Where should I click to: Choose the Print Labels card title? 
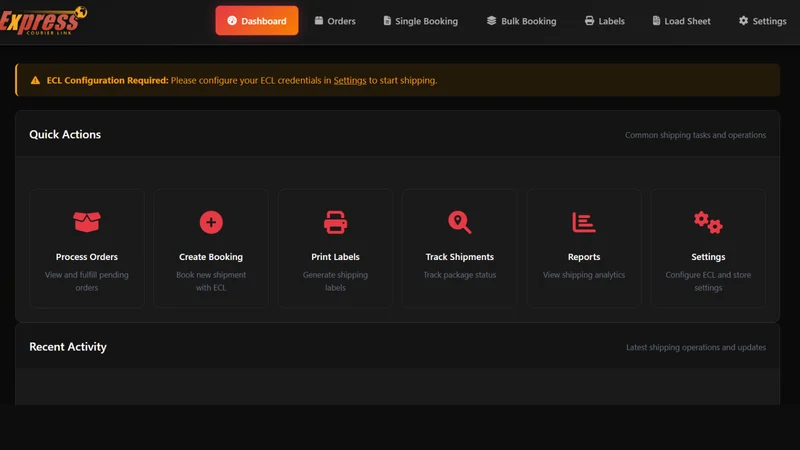click(x=335, y=257)
